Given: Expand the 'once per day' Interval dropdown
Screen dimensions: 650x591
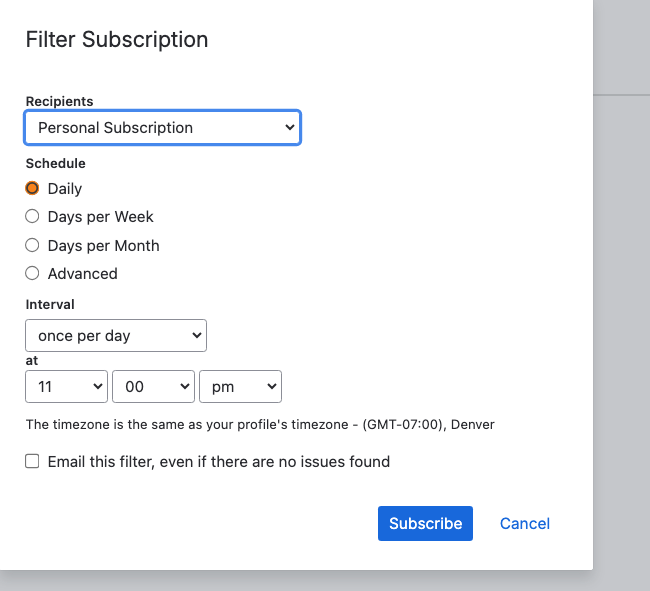Looking at the screenshot, I should [x=115, y=336].
